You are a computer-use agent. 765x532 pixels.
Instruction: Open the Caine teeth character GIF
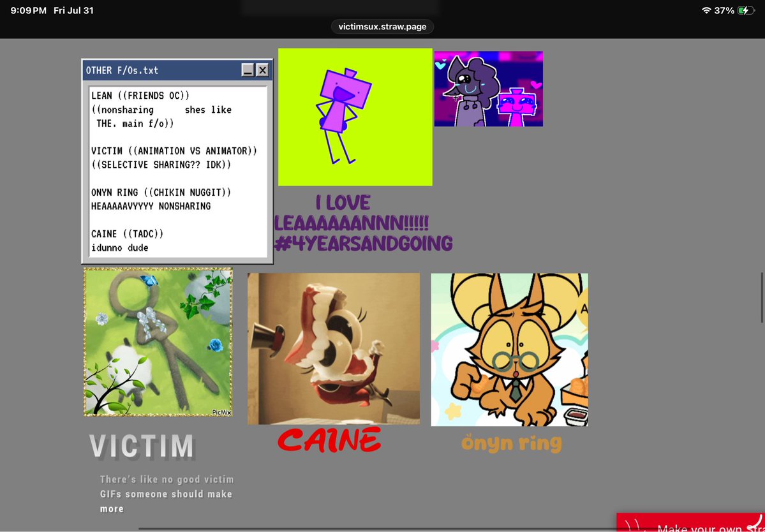333,349
